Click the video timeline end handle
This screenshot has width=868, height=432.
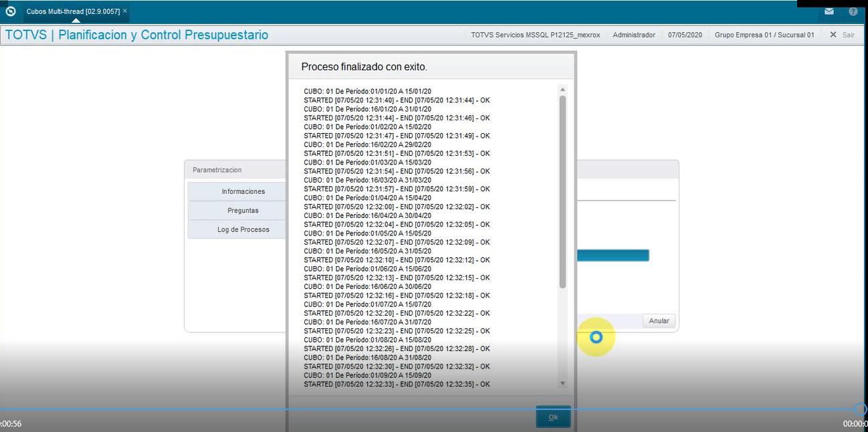pyautogui.click(x=861, y=409)
